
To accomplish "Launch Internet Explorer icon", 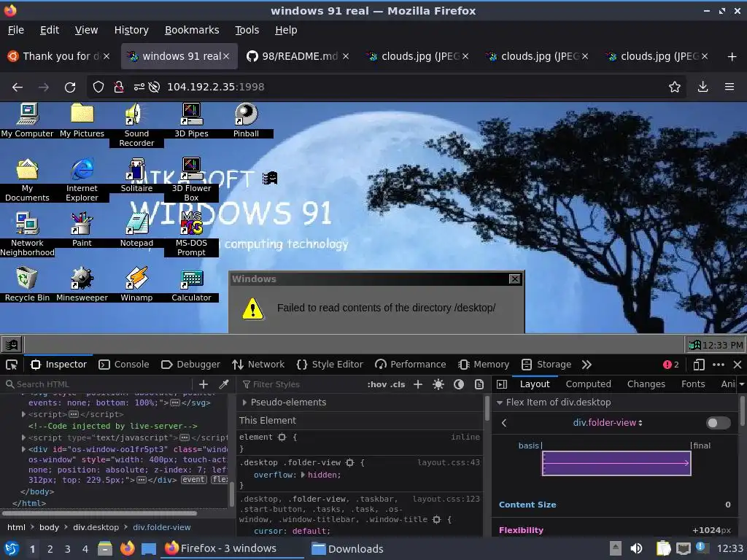I will pos(82,179).
